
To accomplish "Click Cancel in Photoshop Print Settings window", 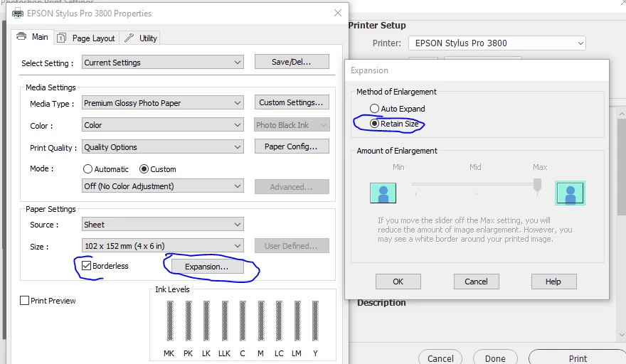I will tap(440, 358).
